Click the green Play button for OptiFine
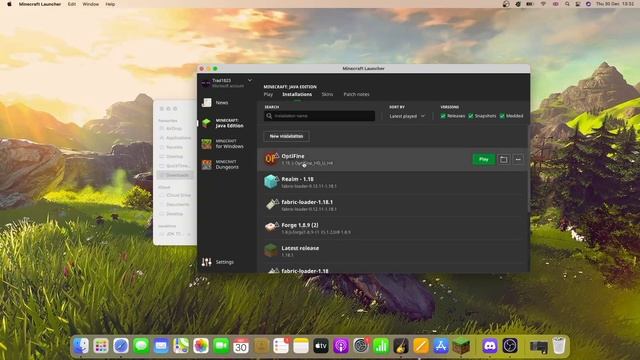Image resolution: width=640 pixels, height=360 pixels. [484, 159]
